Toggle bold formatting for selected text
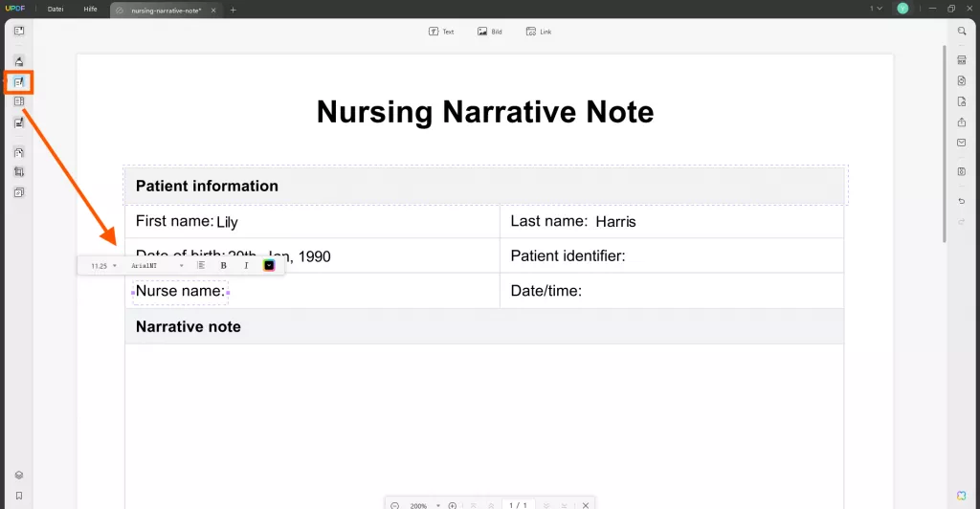The image size is (980, 509). pos(223,265)
